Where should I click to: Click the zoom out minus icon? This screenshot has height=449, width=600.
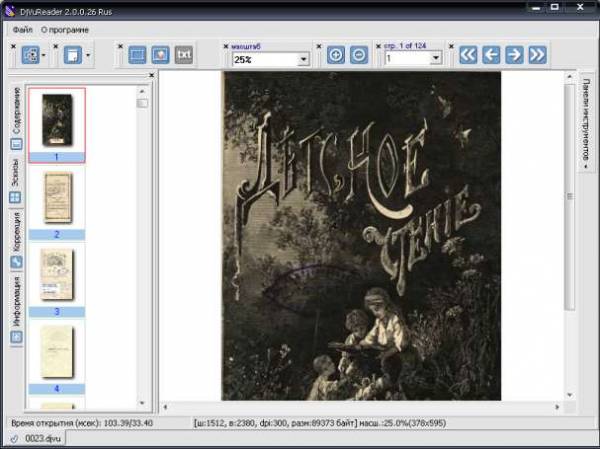click(x=359, y=55)
